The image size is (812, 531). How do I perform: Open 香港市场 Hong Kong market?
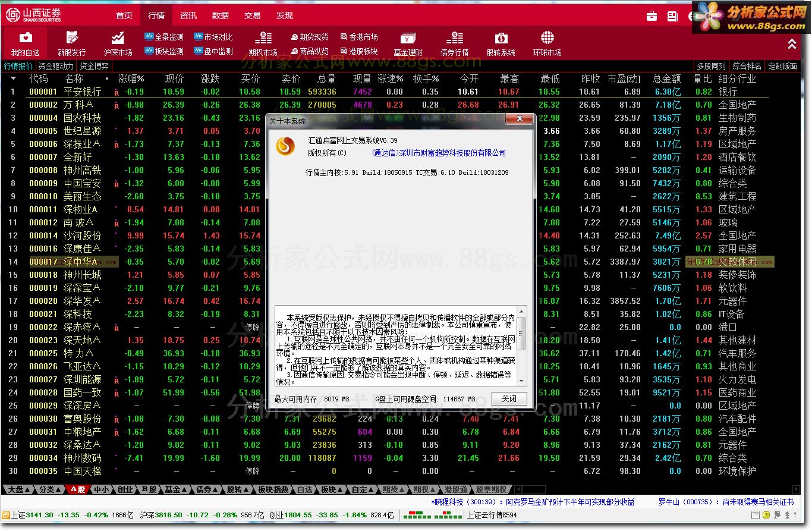(x=359, y=37)
